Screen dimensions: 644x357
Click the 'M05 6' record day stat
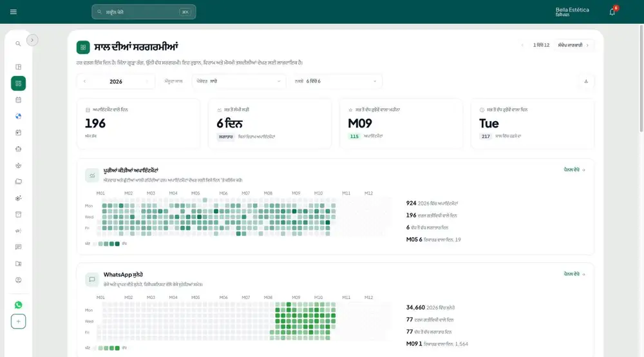[433, 240]
